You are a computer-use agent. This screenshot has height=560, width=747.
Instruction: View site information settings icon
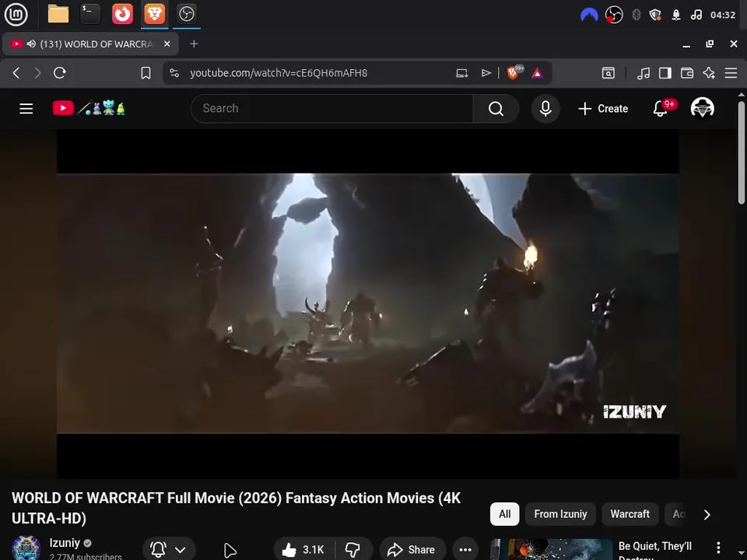pos(174,73)
